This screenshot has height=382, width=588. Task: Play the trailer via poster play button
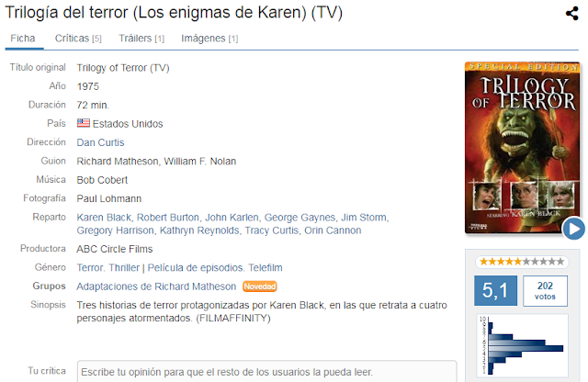(573, 229)
